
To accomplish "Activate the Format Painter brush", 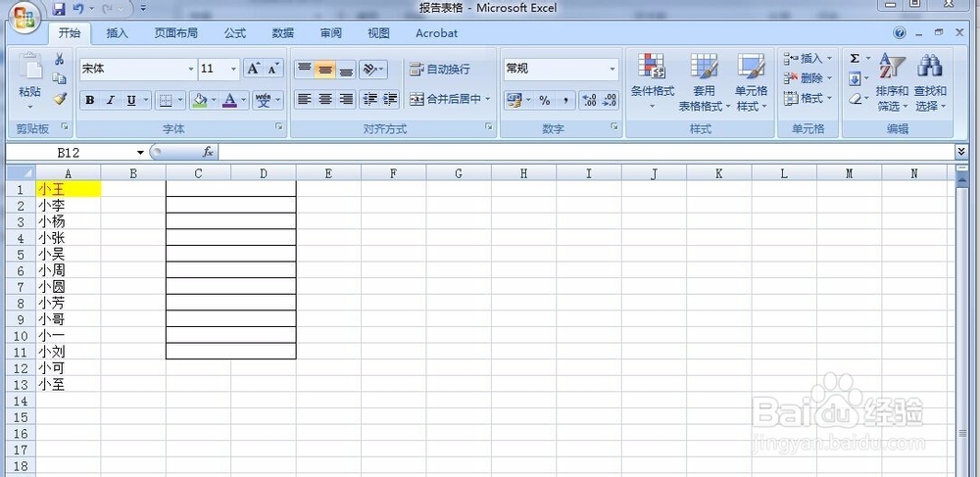I will [60, 98].
